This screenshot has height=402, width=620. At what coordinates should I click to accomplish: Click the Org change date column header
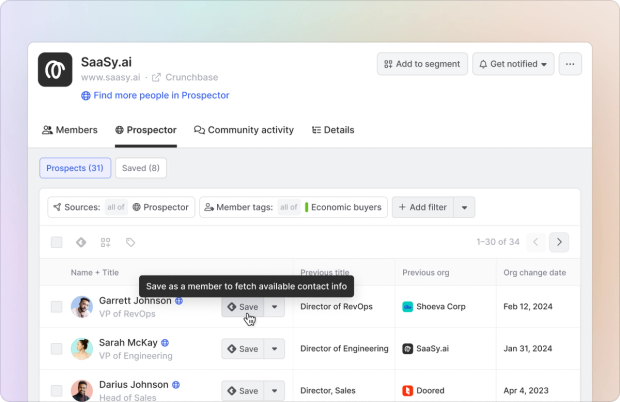click(535, 272)
